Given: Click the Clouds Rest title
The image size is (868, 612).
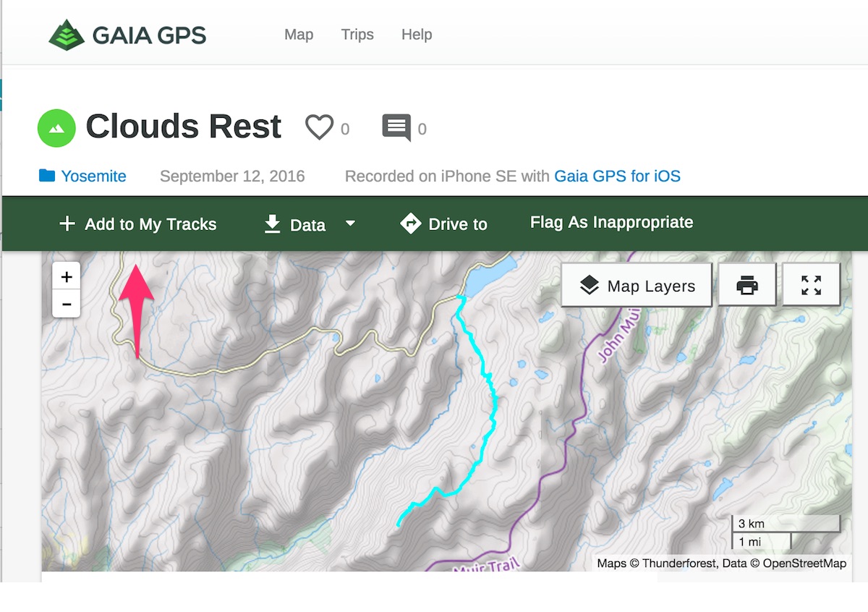Looking at the screenshot, I should click(x=184, y=127).
